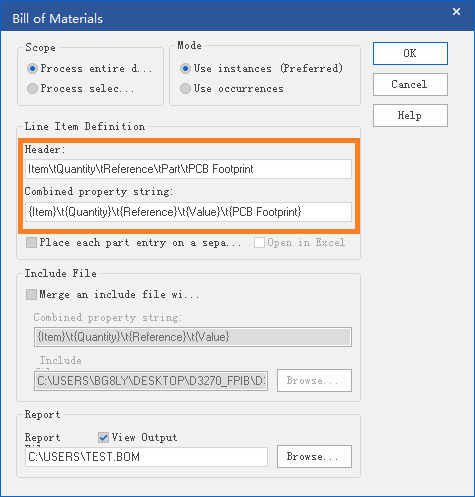
Task: Confirm with the OK button
Action: click(x=410, y=53)
